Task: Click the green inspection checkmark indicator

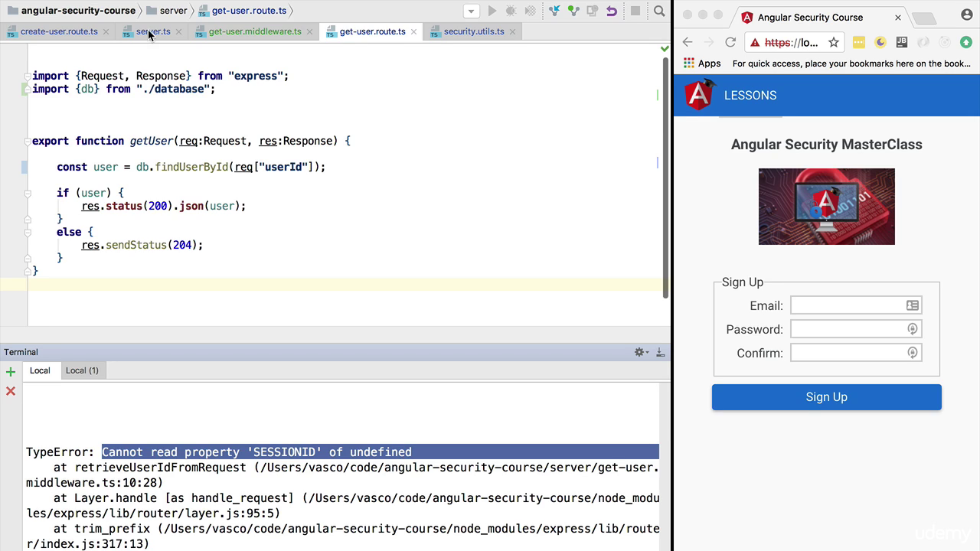Action: point(665,49)
